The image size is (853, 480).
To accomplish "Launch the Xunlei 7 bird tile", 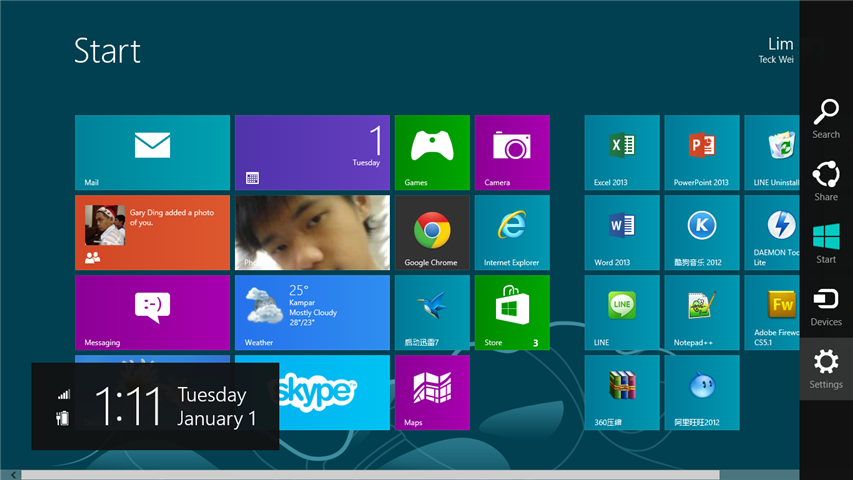I will tap(432, 312).
